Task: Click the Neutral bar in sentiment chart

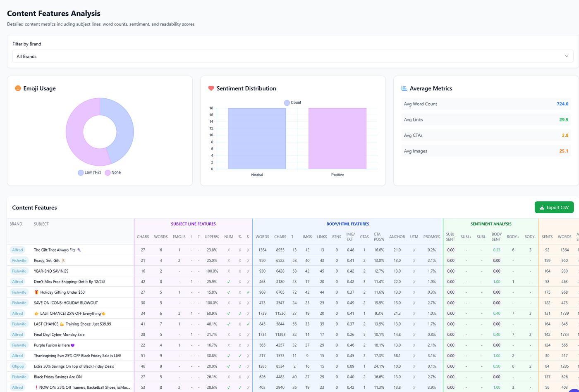Action: (x=257, y=138)
